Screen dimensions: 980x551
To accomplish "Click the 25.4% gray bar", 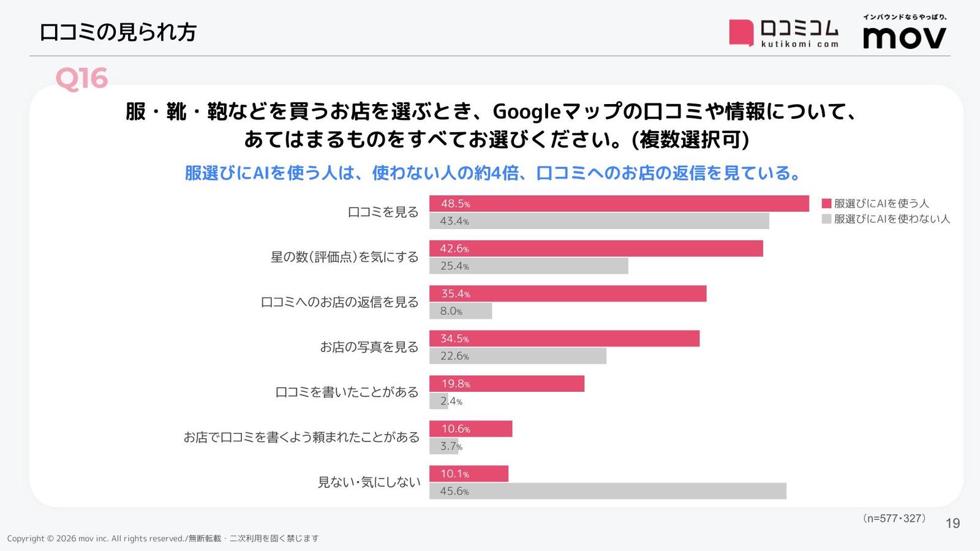I will [529, 266].
